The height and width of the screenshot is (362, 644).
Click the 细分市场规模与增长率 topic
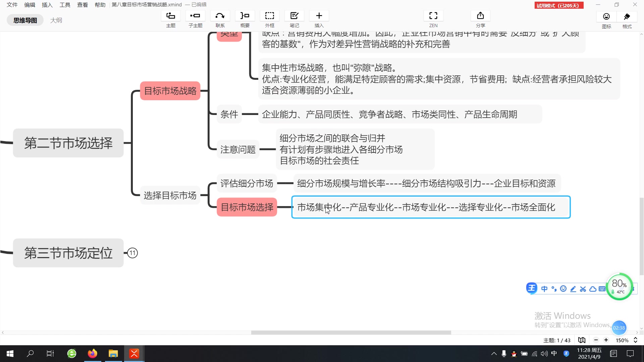tap(427, 183)
